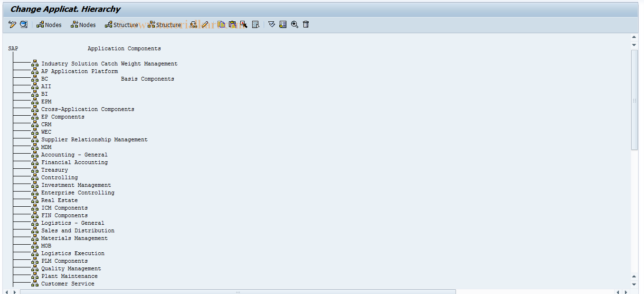Click Nodes button with same-level icon

(49, 25)
